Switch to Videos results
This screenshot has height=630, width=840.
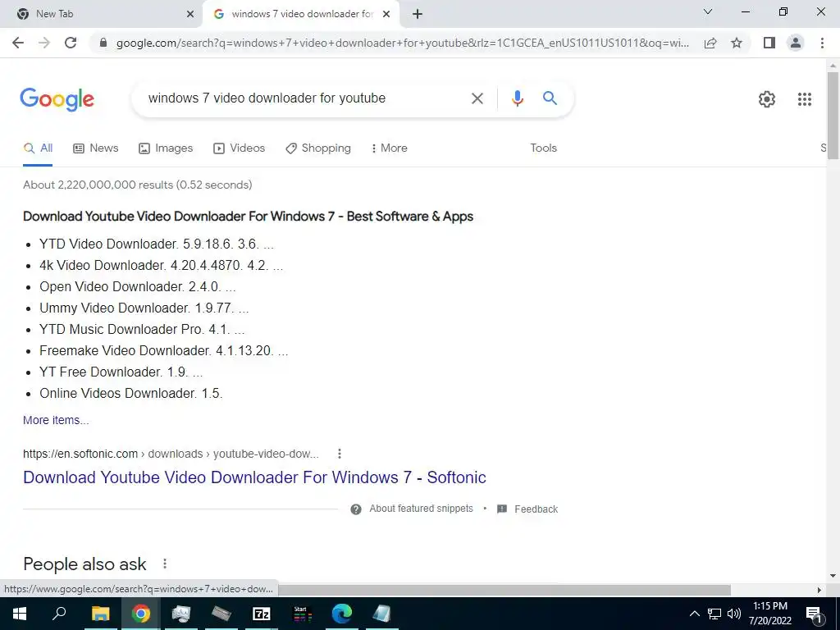(x=239, y=148)
